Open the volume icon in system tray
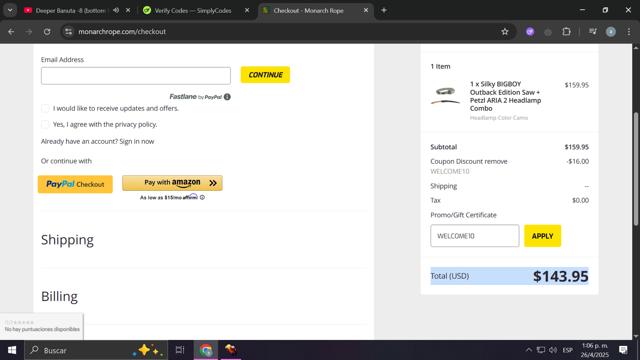The width and height of the screenshot is (640, 360). pos(553,350)
